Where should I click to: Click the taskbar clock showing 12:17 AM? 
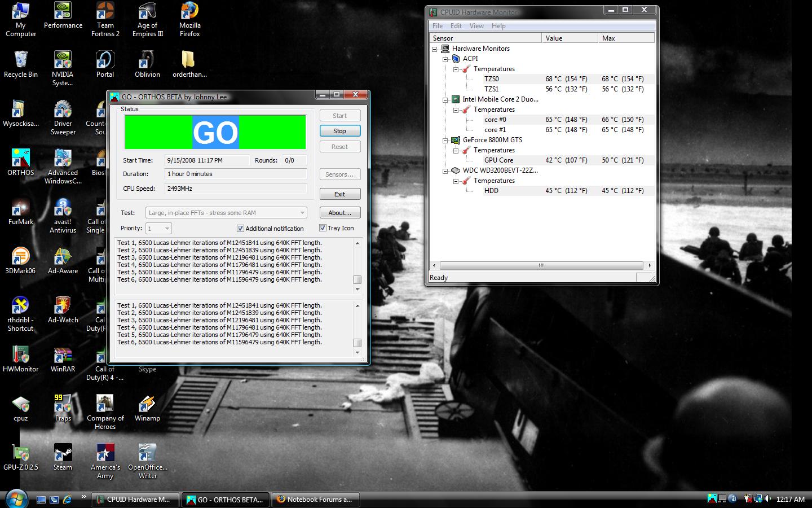790,500
